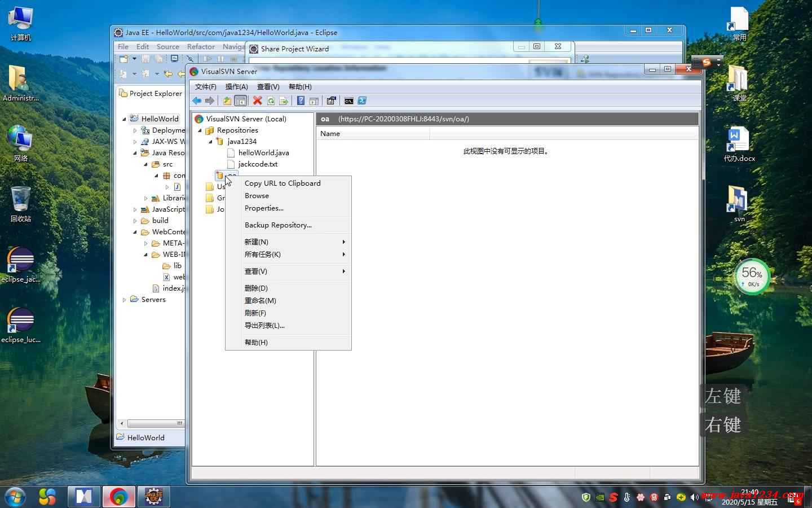Expand the META-INF folder node
This screenshot has height=508, width=812.
145,243
